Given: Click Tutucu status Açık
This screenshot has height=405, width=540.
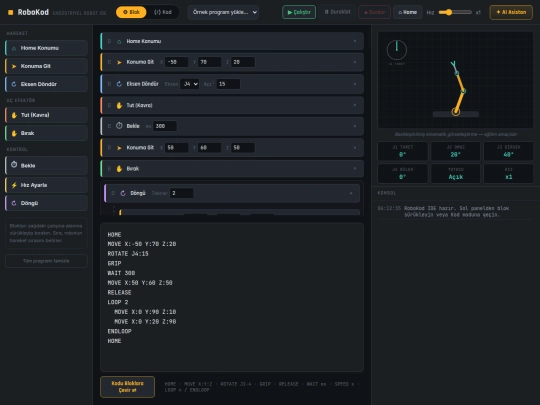Looking at the screenshot, I should 455,177.
